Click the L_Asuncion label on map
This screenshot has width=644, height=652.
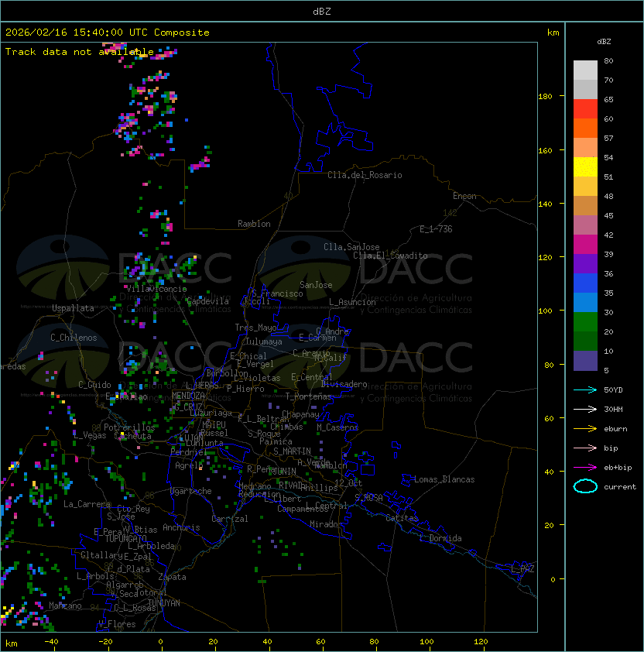[x=352, y=302]
